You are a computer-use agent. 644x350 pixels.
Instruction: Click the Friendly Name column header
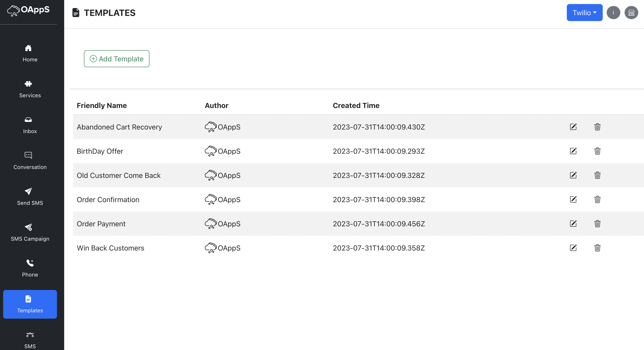[102, 105]
